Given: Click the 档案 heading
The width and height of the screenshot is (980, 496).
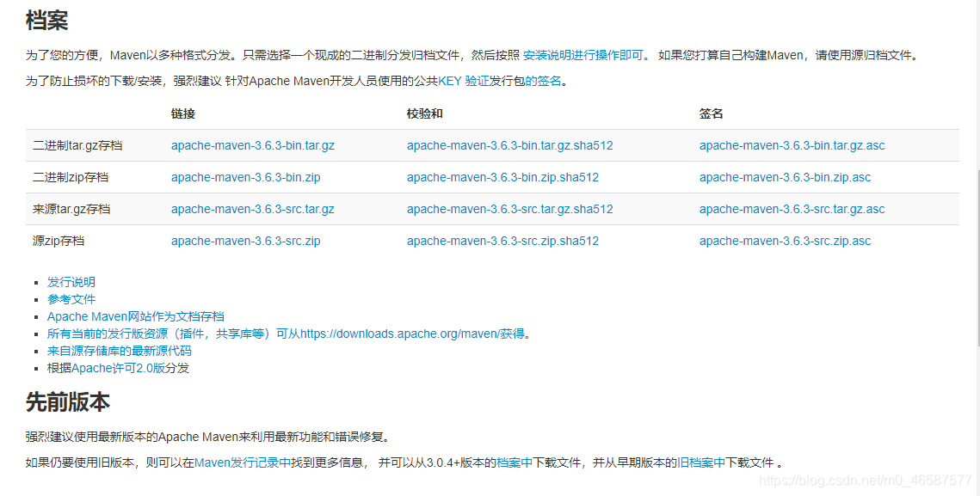Looking at the screenshot, I should 46,20.
